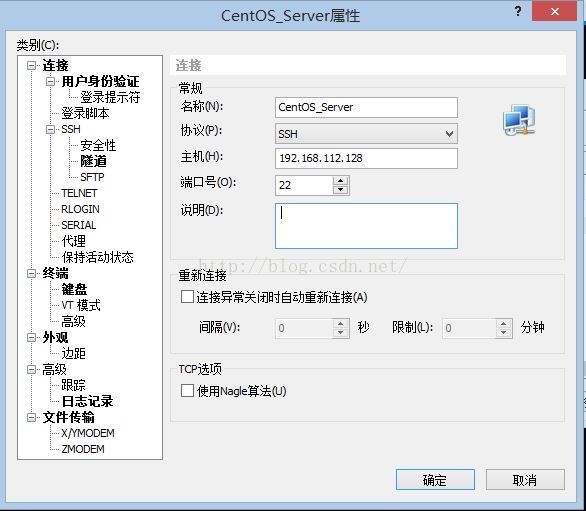Collapse the 外观 tree node
Viewport: 586px width, 511px height.
coord(32,338)
